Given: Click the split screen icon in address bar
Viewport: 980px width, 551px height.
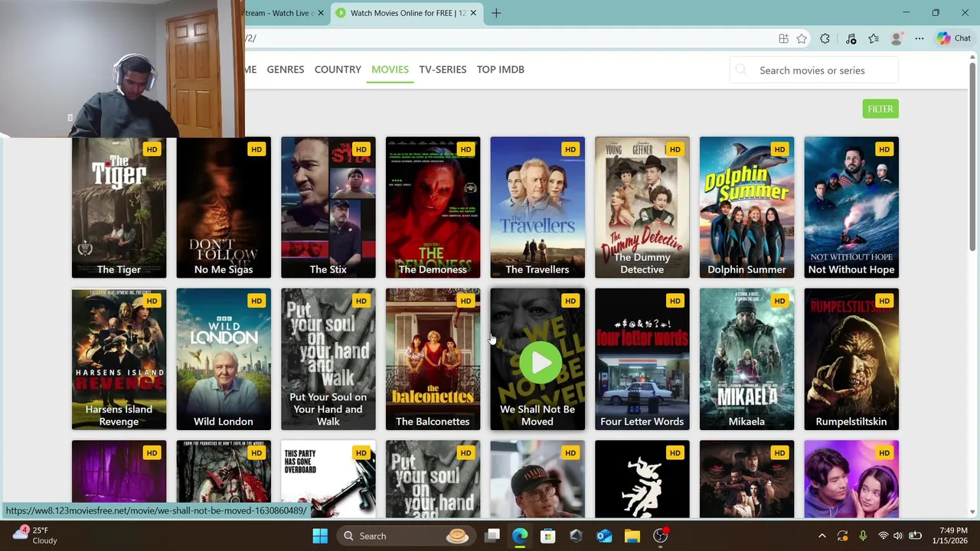Looking at the screenshot, I should [783, 38].
